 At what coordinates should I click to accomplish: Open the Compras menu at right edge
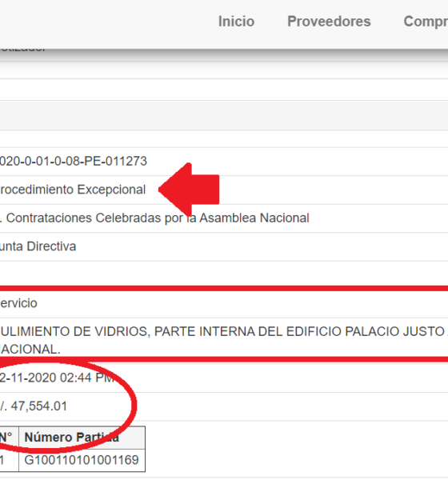pyautogui.click(x=426, y=22)
